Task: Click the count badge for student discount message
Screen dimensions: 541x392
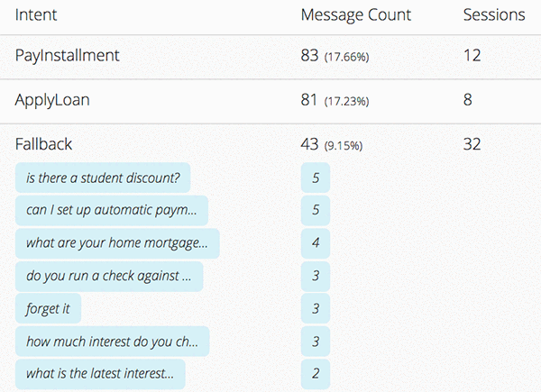Action: (x=316, y=178)
